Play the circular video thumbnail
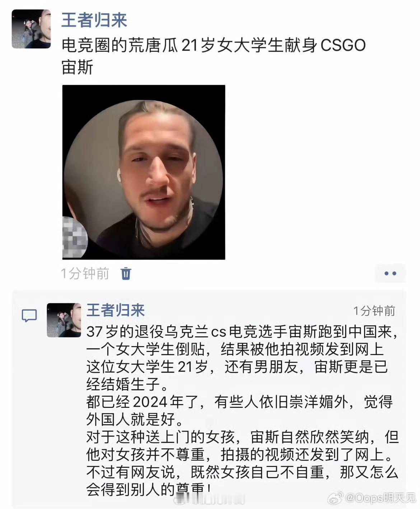The height and width of the screenshot is (509, 420). tap(144, 172)
